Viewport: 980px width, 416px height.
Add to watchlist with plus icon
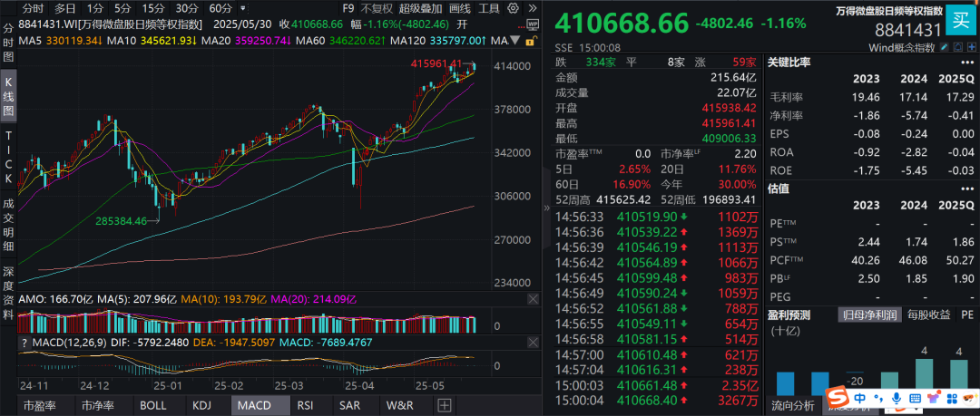coord(972,47)
